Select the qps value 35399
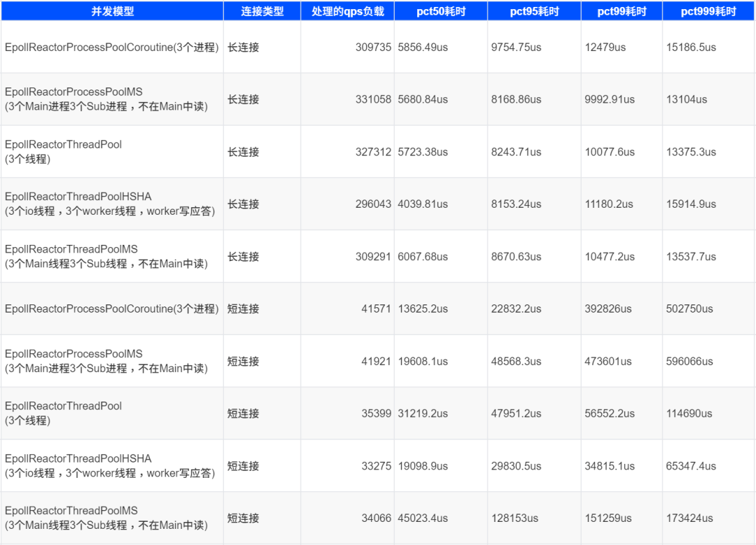Image resolution: width=756 pixels, height=545 pixels. pos(376,413)
